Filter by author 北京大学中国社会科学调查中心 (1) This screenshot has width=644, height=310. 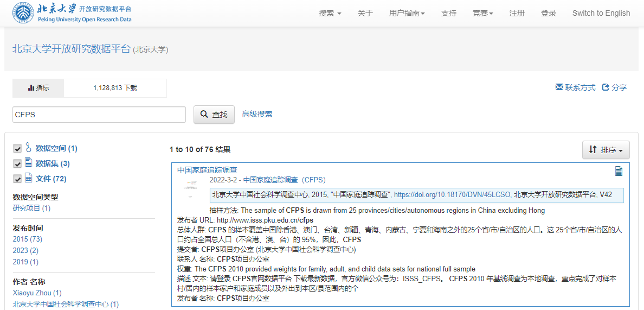click(x=66, y=304)
